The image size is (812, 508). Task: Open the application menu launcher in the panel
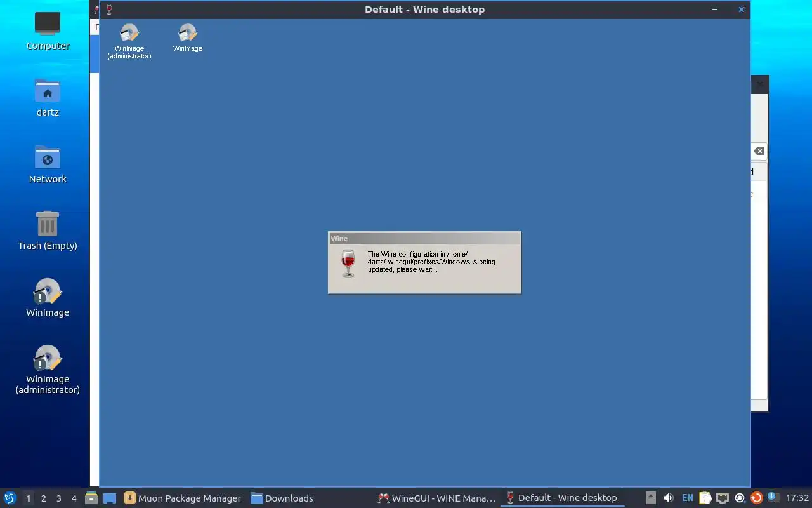[x=10, y=498]
